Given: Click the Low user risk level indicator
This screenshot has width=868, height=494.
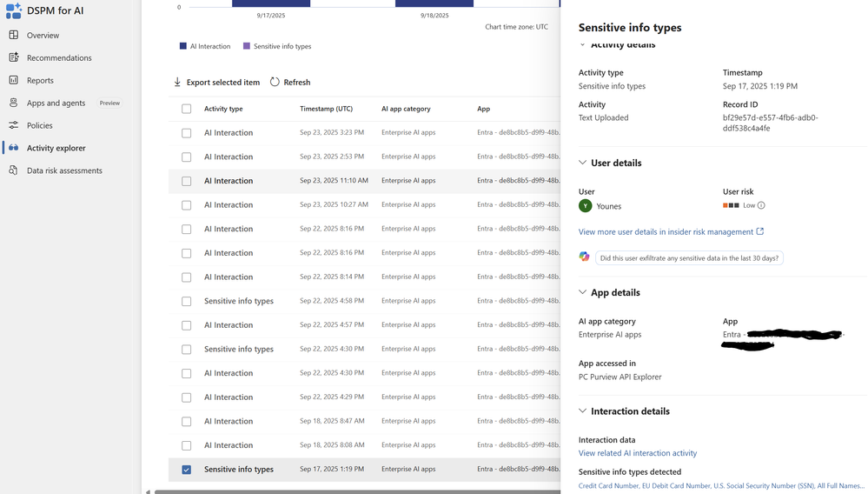Looking at the screenshot, I should [x=739, y=205].
